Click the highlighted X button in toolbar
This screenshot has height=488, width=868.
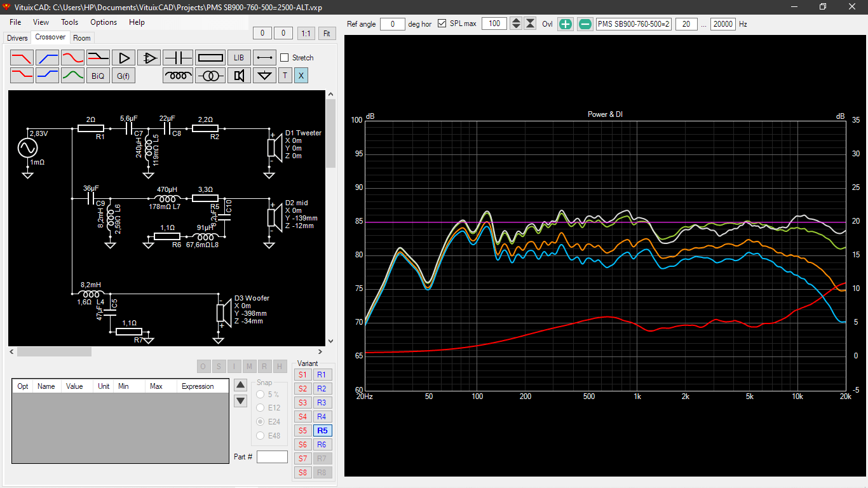[x=301, y=76]
